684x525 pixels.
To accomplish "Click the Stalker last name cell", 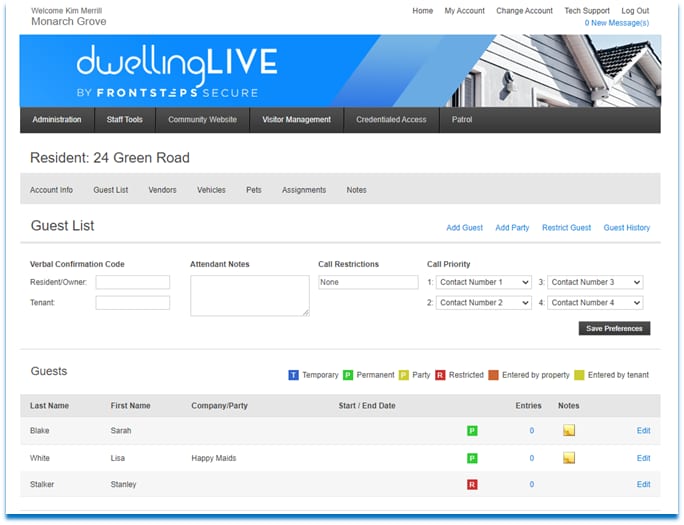I will (x=42, y=484).
